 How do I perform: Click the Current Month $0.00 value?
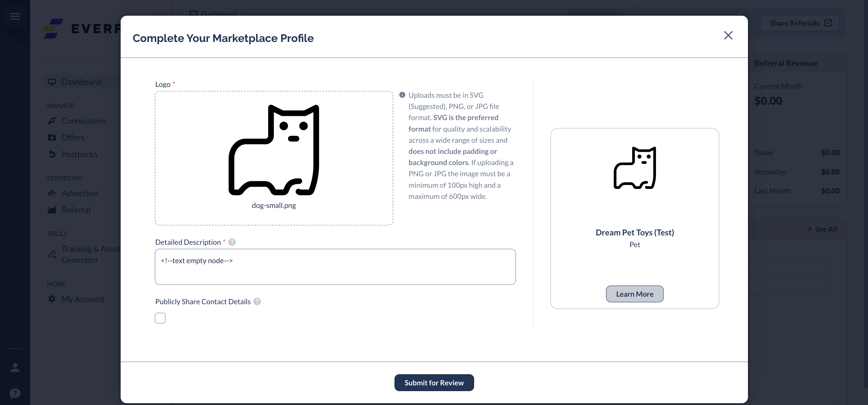point(768,100)
